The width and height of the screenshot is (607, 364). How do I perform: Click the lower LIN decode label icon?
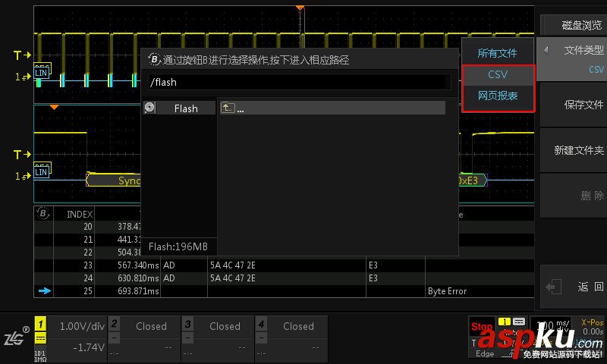[41, 170]
